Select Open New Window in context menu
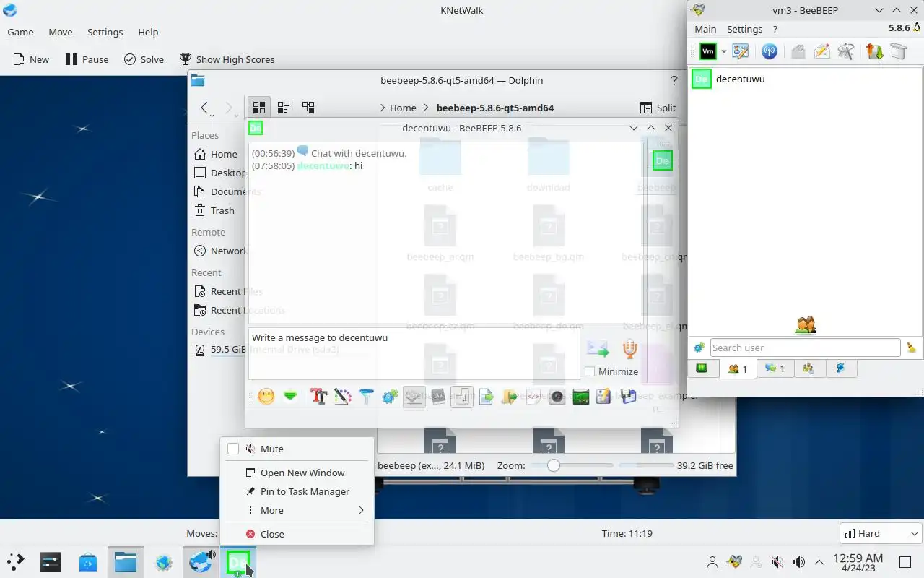The width and height of the screenshot is (924, 578). coord(297,473)
